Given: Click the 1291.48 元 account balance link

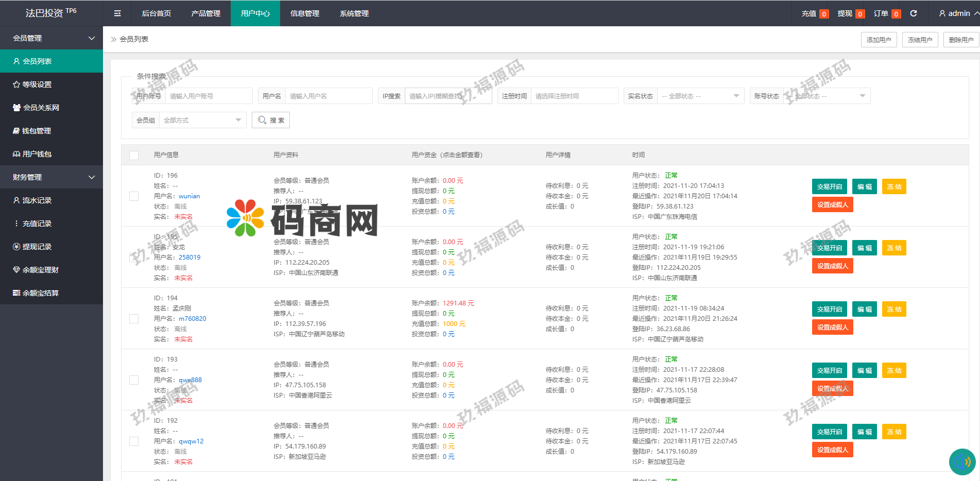Looking at the screenshot, I should [458, 303].
